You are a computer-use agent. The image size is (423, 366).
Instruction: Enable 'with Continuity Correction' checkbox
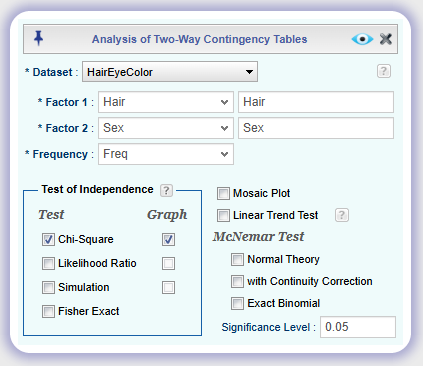(x=237, y=281)
